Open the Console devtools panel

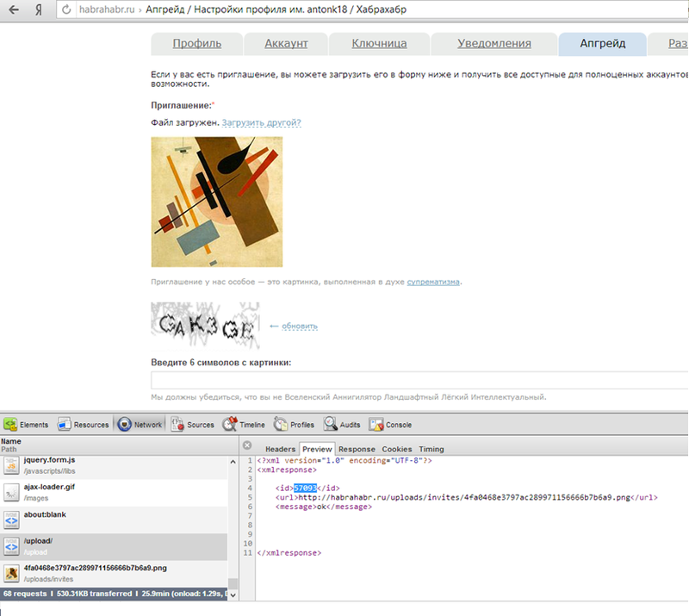click(x=391, y=425)
